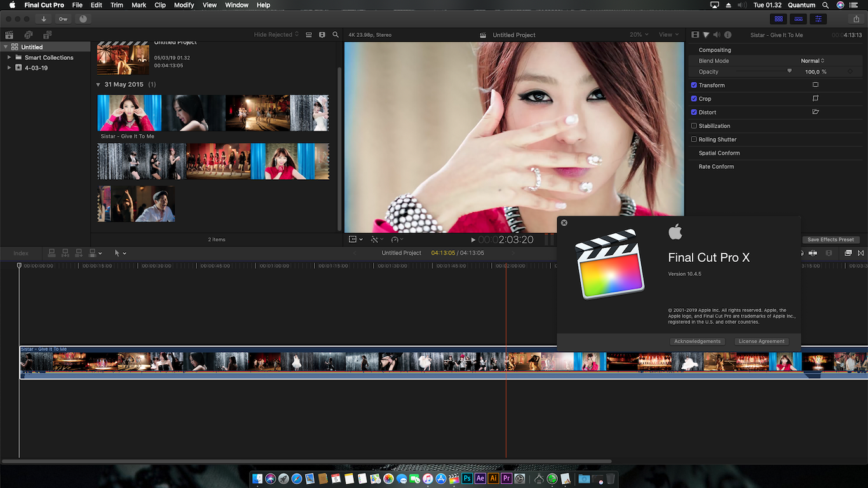Add an opacity keyframe diamond
Image resolution: width=868 pixels, height=488 pixels.
(x=850, y=72)
